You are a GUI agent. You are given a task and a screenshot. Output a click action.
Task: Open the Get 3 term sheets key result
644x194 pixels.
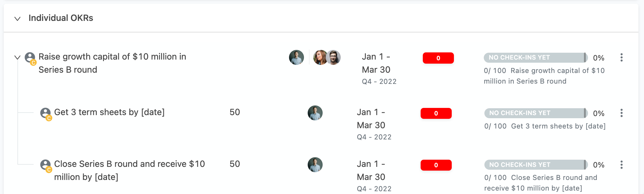[x=109, y=112]
